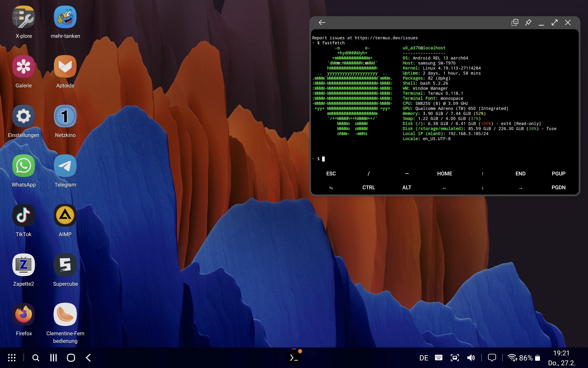This screenshot has height=368, width=588.
Task: Open WhatsApp from the desktop
Action: coord(23,166)
